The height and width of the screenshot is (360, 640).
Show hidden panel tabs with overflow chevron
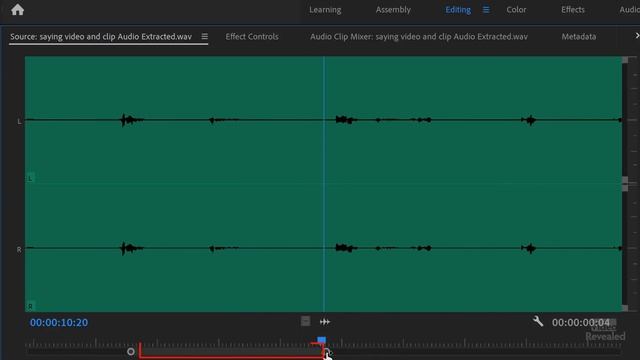[x=637, y=36]
